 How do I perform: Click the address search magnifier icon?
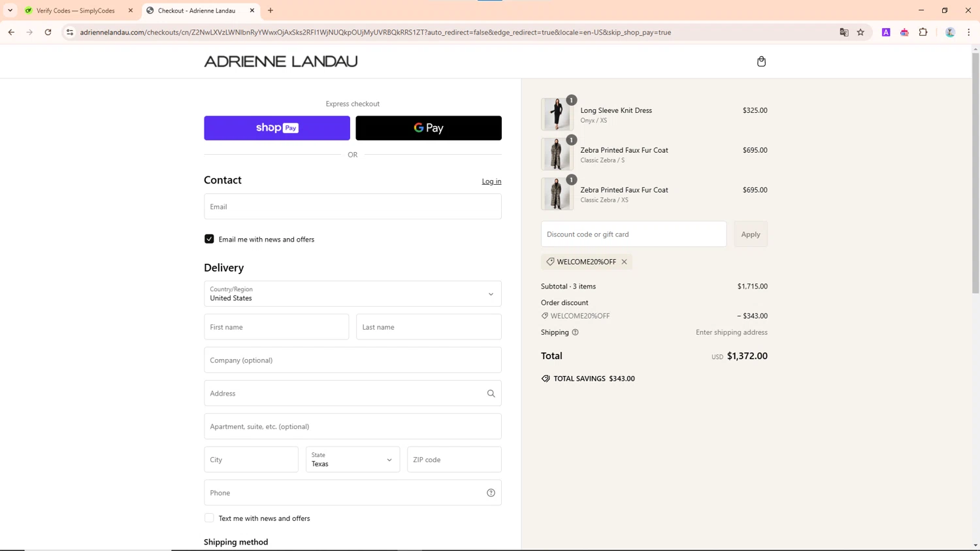click(491, 394)
